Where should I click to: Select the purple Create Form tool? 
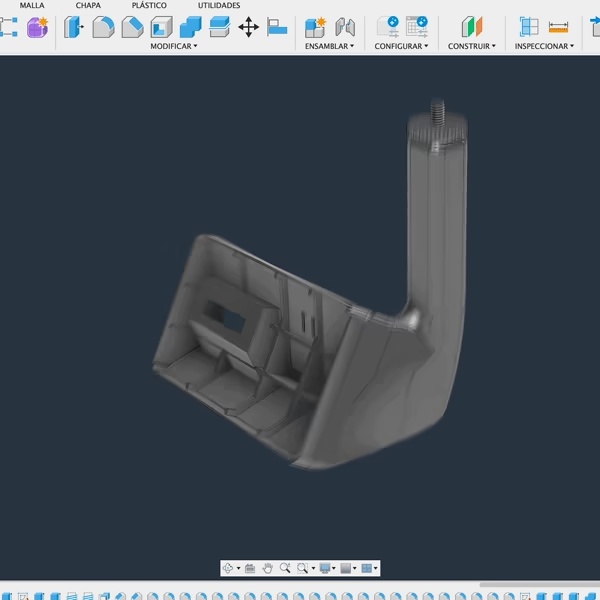coord(38,27)
